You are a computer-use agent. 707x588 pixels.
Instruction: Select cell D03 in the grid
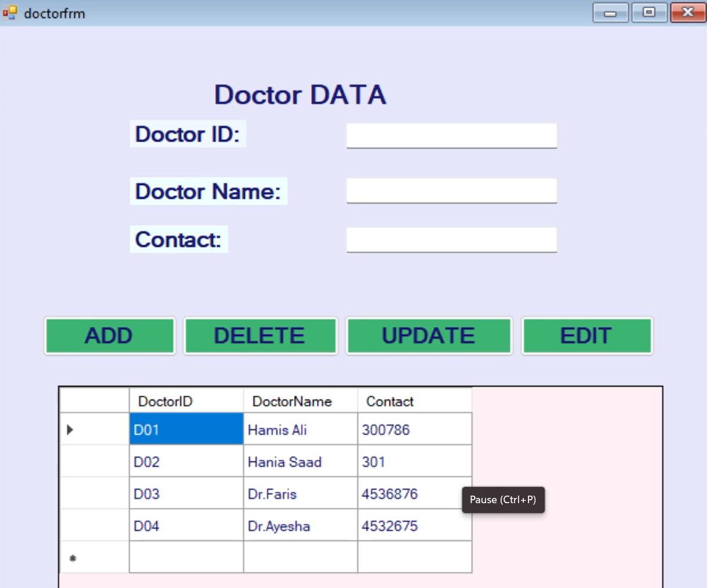click(x=186, y=493)
